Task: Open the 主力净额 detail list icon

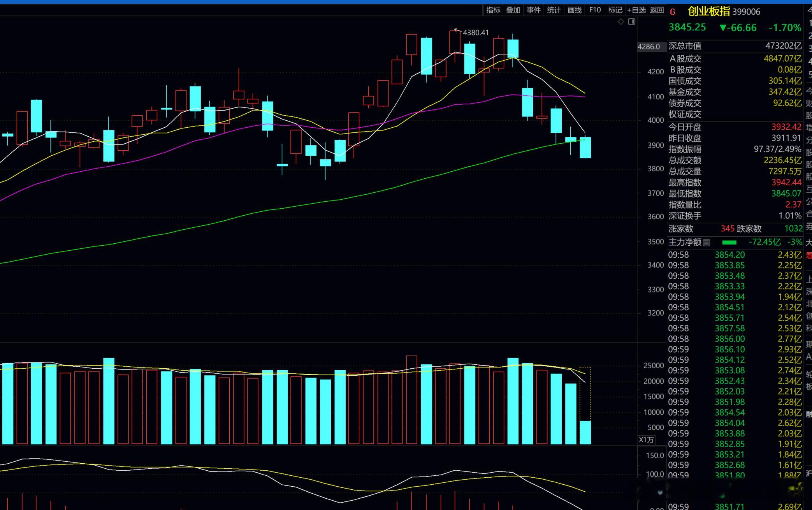Action: (x=707, y=243)
